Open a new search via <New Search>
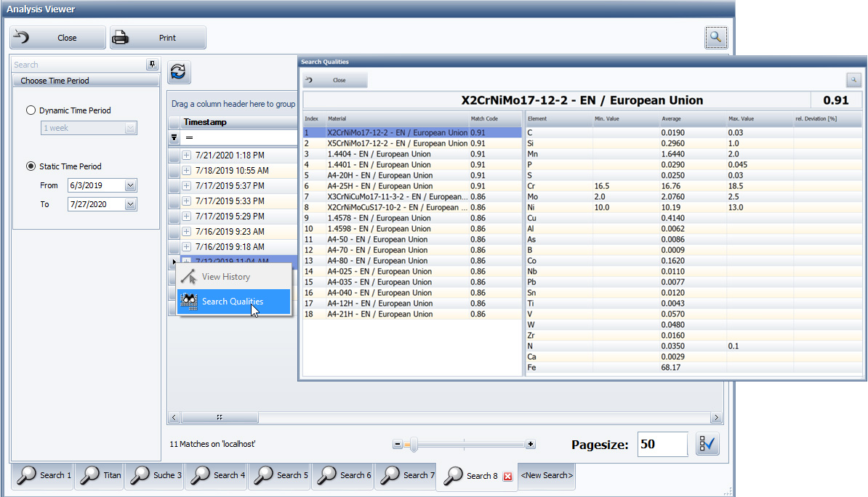This screenshot has width=868, height=497. (x=546, y=475)
